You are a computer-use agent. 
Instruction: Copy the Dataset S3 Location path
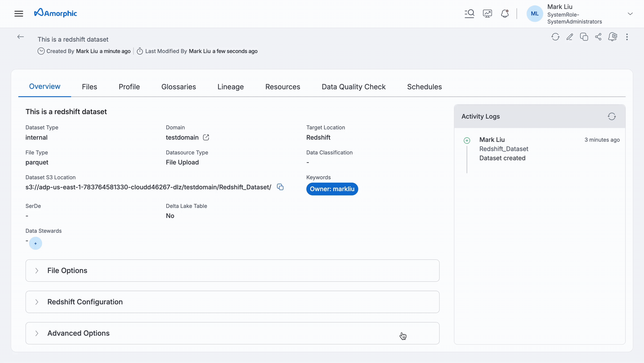tap(280, 187)
